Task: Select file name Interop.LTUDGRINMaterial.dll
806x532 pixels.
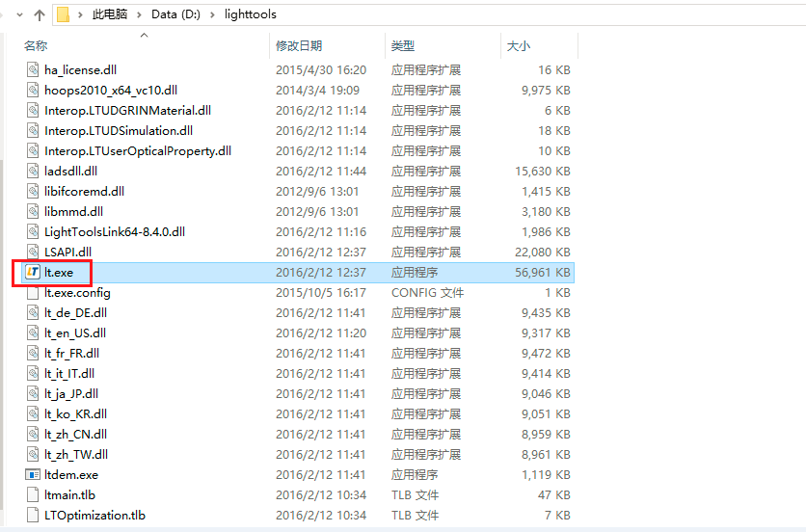Action: coord(127,111)
